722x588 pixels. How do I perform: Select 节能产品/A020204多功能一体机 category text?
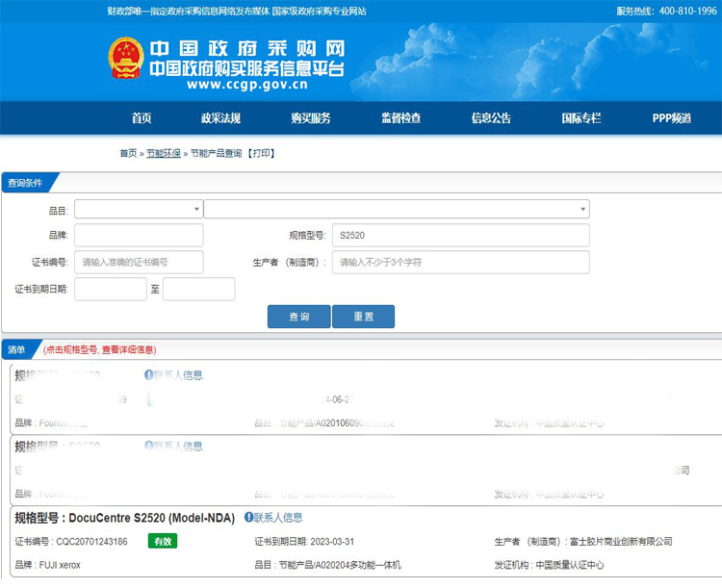(340, 565)
